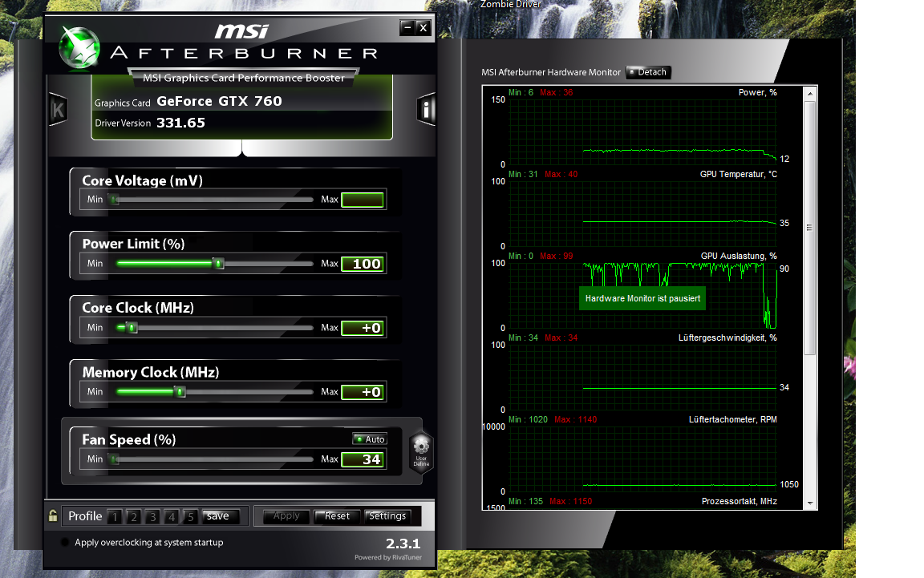Click the hardware monitor scroll down arrow
Screen dimensions: 924x578
(x=809, y=503)
